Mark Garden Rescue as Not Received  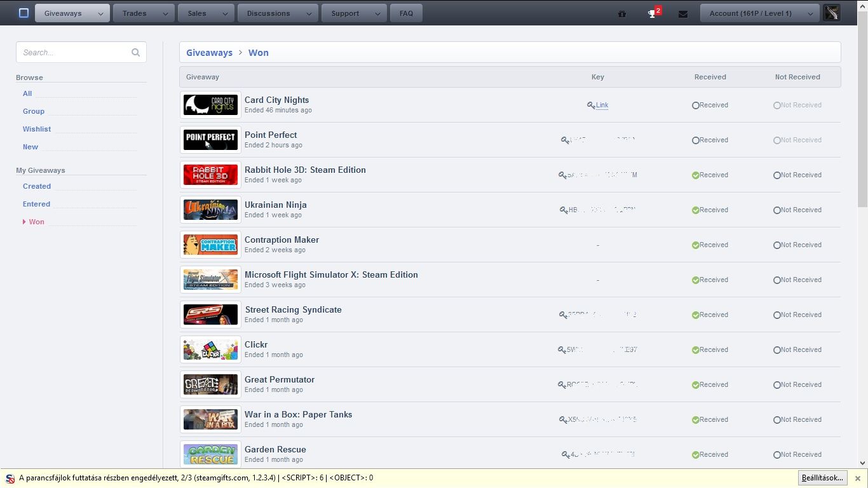coord(797,455)
